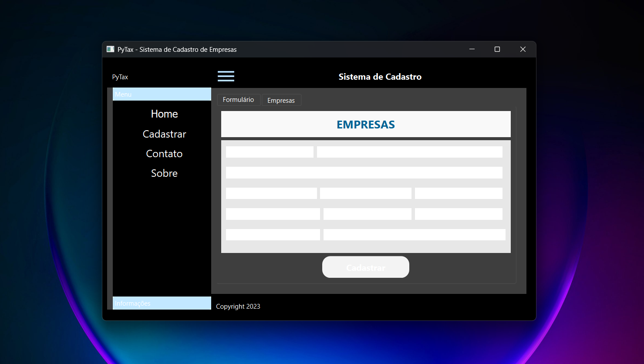Click the middle input field in the third row

365,193
